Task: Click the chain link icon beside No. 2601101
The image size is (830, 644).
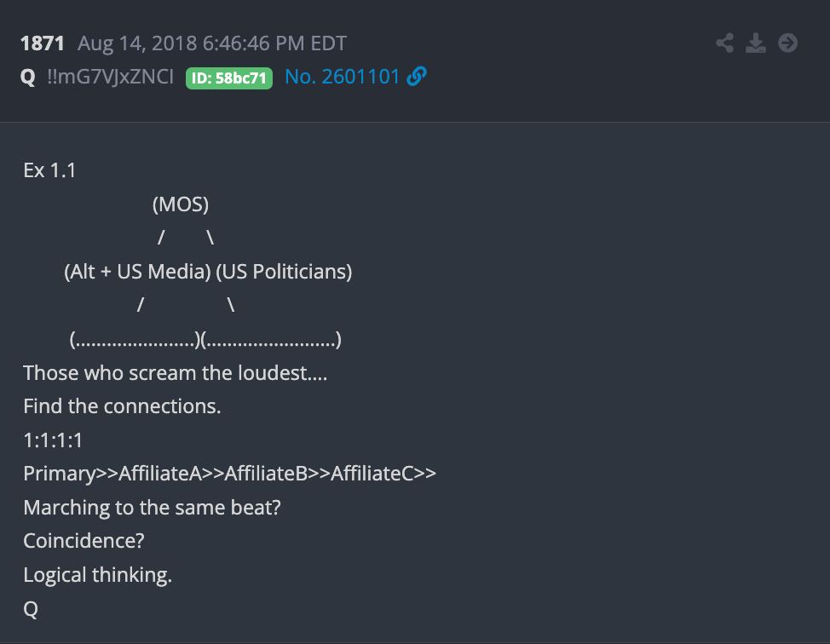Action: (x=417, y=76)
